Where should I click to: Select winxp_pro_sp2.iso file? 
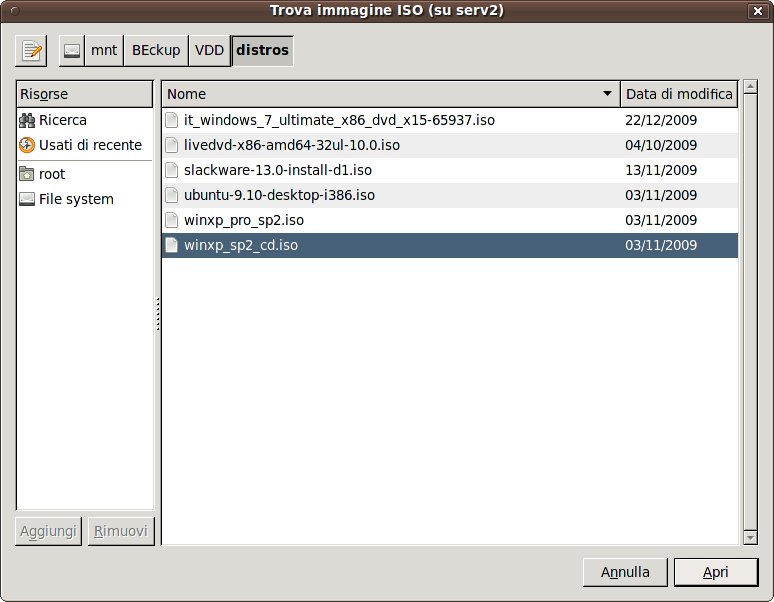[x=450, y=220]
